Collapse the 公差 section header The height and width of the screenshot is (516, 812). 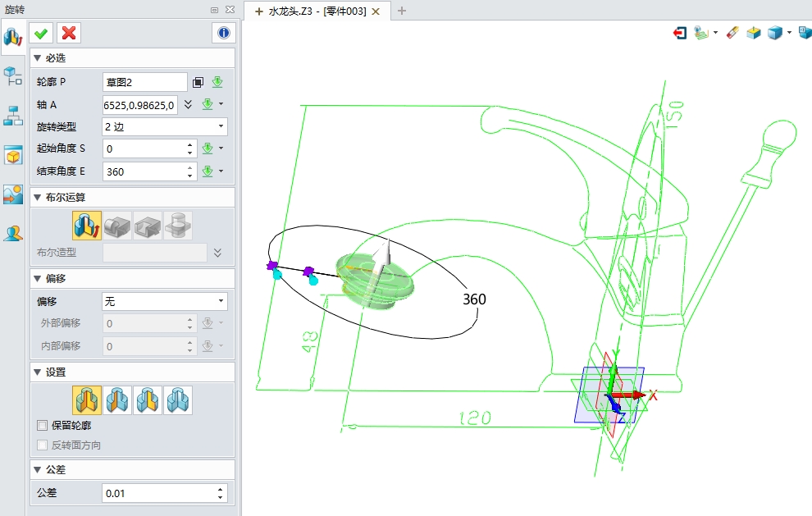(x=37, y=470)
